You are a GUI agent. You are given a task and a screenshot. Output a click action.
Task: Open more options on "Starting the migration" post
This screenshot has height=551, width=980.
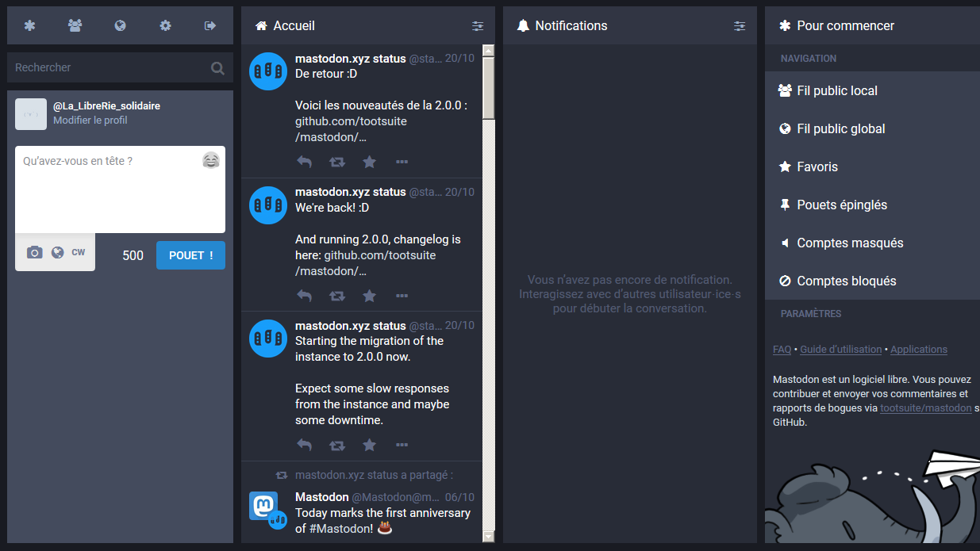(x=402, y=446)
